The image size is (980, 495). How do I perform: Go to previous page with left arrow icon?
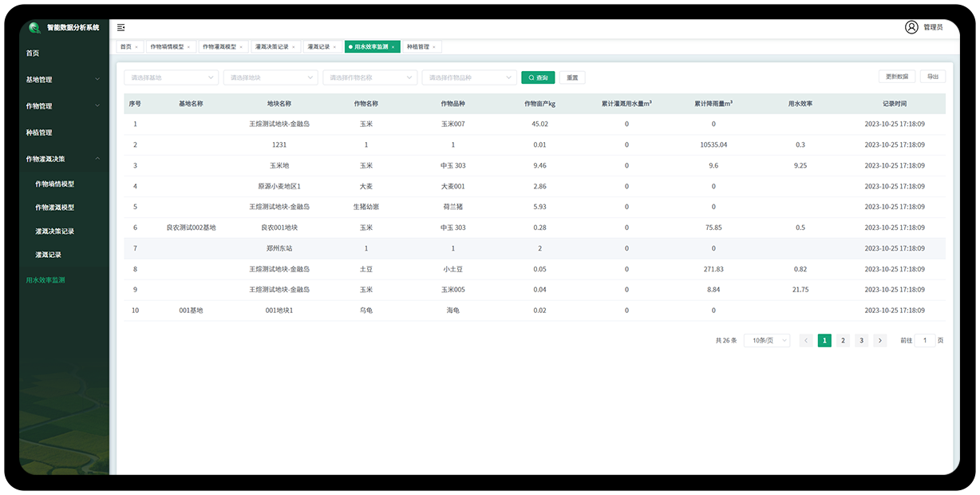click(x=805, y=340)
